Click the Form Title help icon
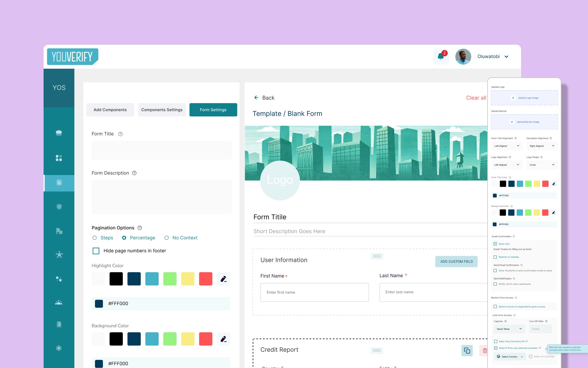Screen dimensions: 588x368 tap(120, 134)
